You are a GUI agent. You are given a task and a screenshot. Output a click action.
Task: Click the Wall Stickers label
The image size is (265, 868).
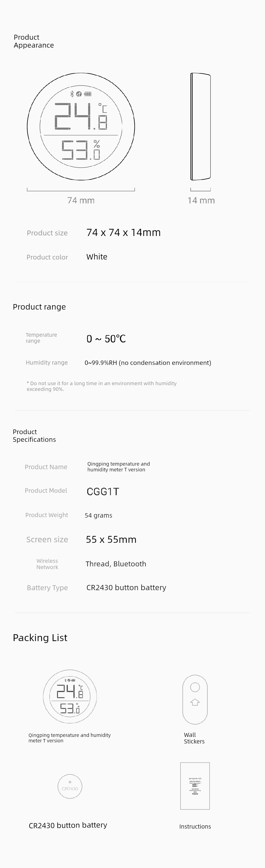(194, 738)
